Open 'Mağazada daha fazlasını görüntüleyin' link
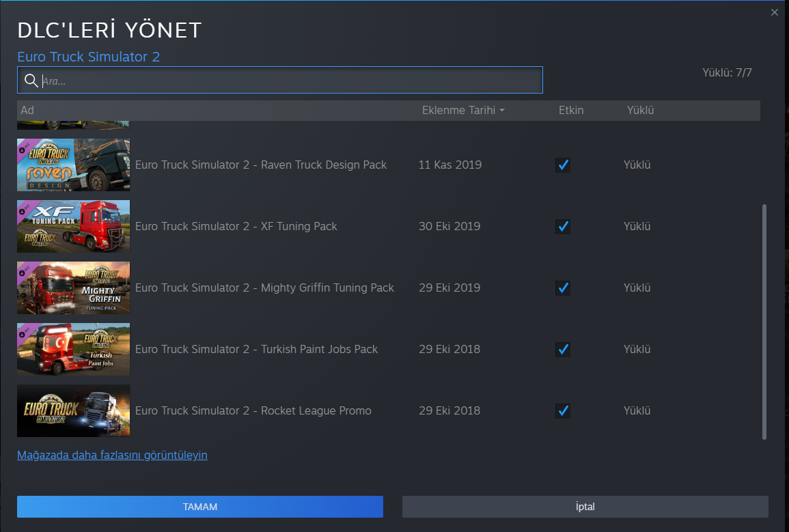Viewport: 789px width, 532px height. 112,455
